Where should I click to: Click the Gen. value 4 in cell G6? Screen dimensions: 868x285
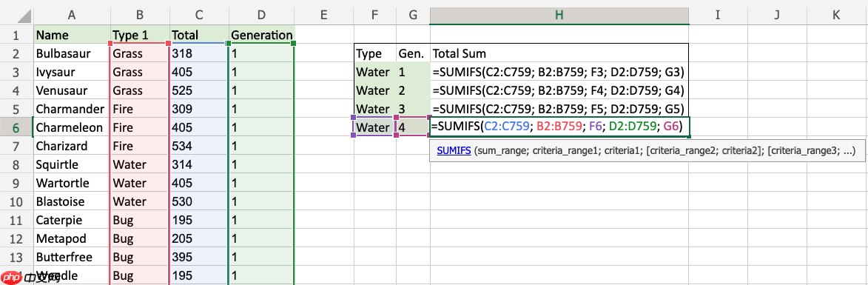413,128
